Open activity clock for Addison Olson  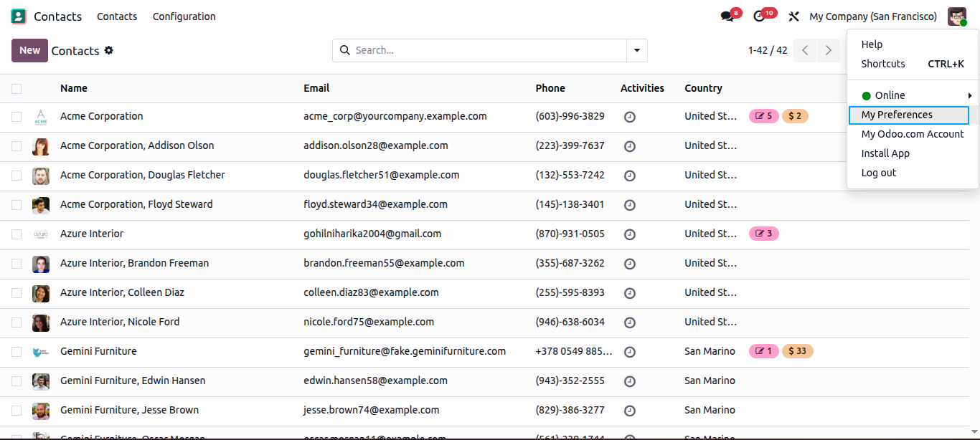[x=630, y=146]
